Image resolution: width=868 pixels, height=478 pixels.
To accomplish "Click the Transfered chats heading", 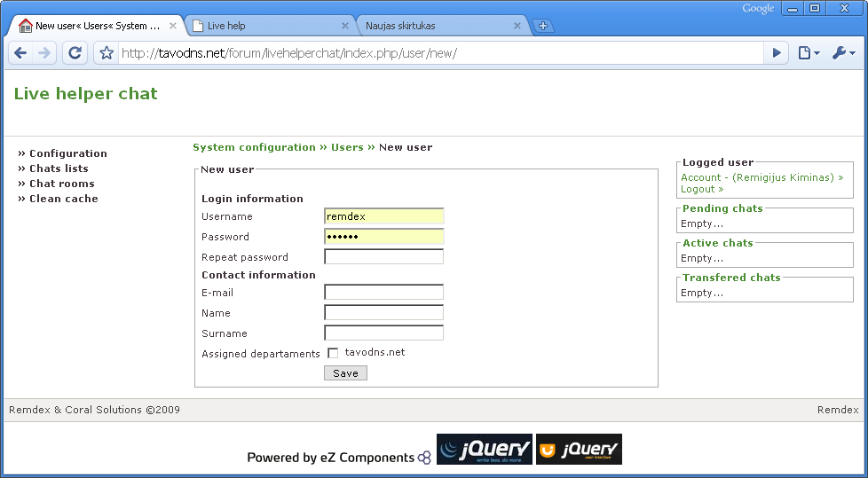I will point(731,278).
